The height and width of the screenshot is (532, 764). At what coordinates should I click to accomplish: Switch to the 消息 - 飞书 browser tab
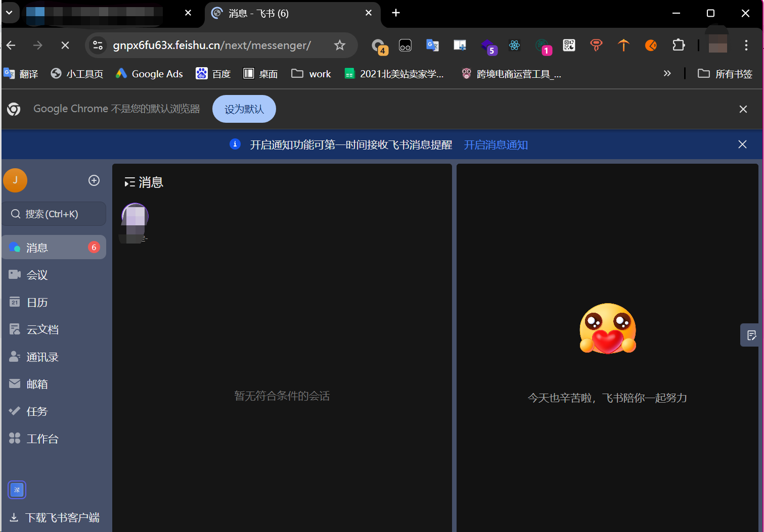(283, 13)
